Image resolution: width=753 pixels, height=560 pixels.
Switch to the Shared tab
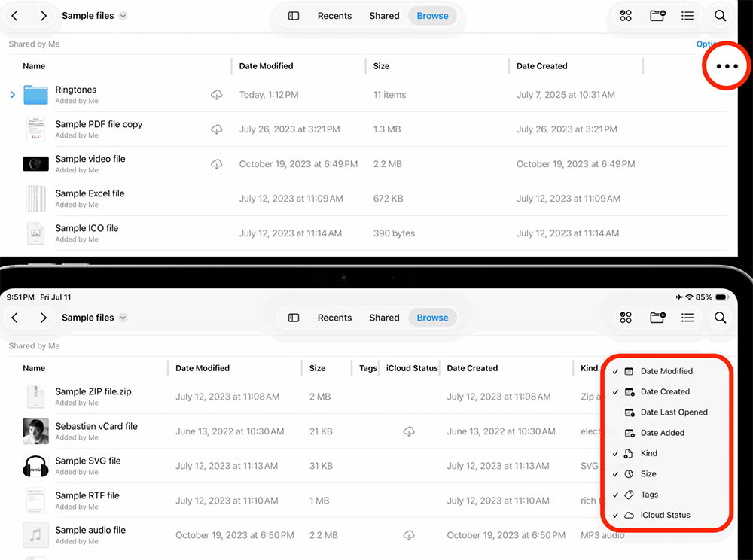click(x=384, y=15)
